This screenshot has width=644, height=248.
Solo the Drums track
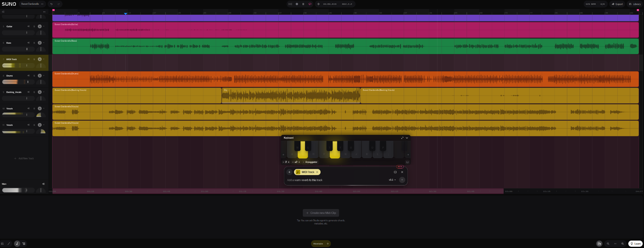pyautogui.click(x=34, y=76)
